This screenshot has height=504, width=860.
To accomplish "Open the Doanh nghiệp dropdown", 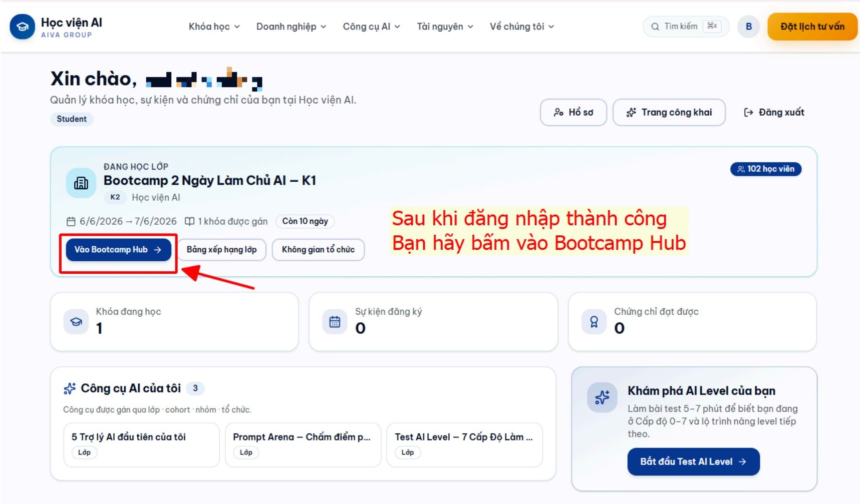I will tap(291, 27).
